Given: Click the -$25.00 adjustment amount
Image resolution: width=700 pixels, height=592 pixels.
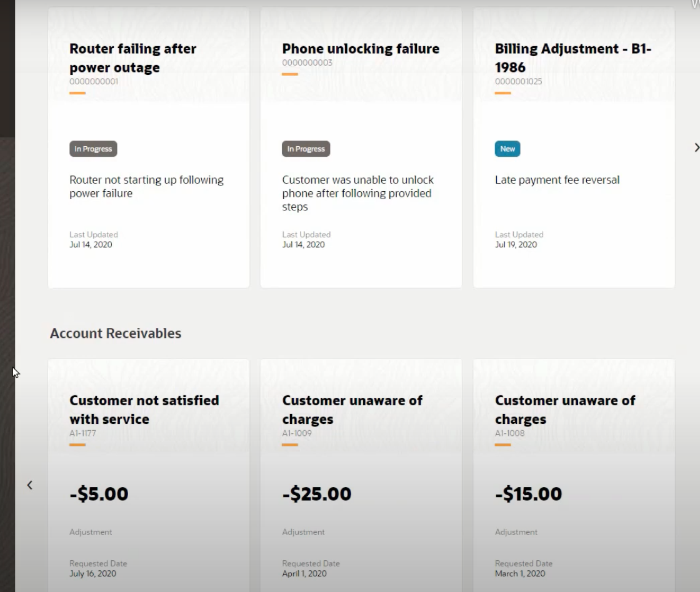Looking at the screenshot, I should (x=316, y=494).
